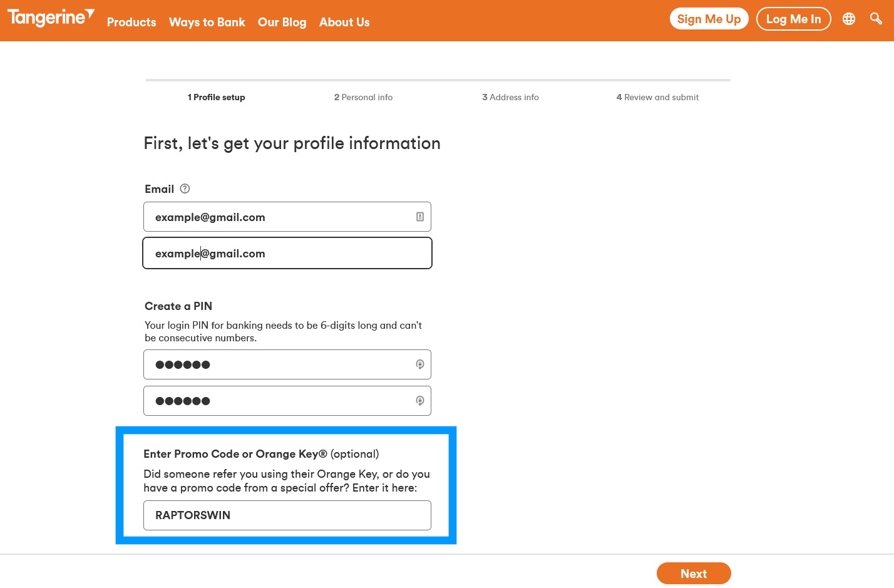
Task: Select the Profile setup step
Action: 216,97
